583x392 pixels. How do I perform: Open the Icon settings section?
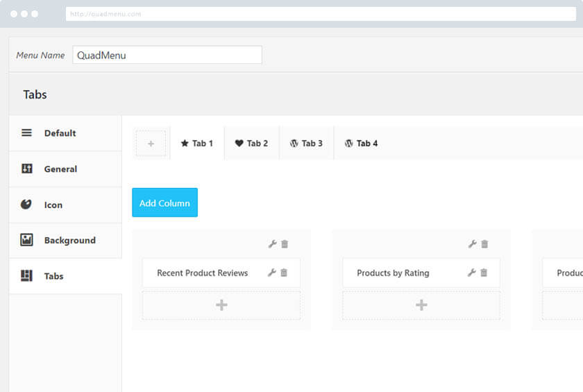coord(53,205)
